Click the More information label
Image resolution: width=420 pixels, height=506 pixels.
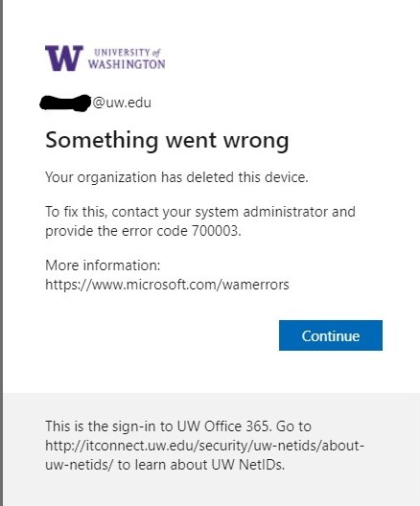(x=103, y=265)
